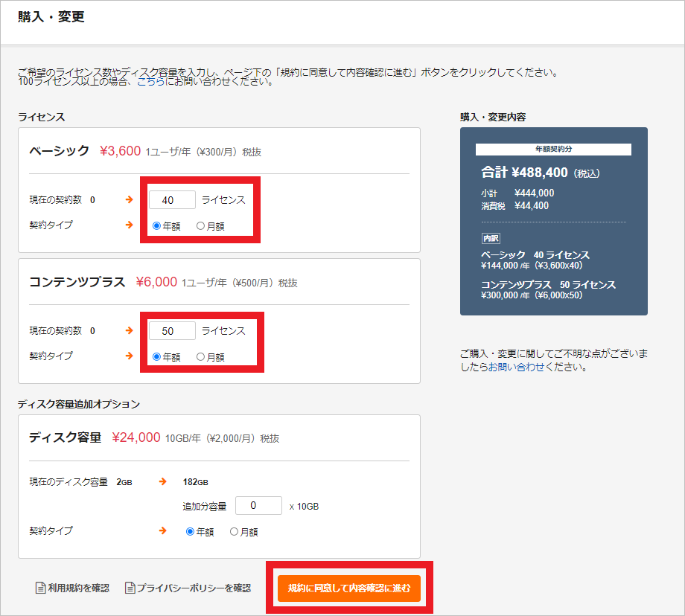Image resolution: width=685 pixels, height=616 pixels.
Task: Click the ベーシック license count field
Action: point(172,200)
